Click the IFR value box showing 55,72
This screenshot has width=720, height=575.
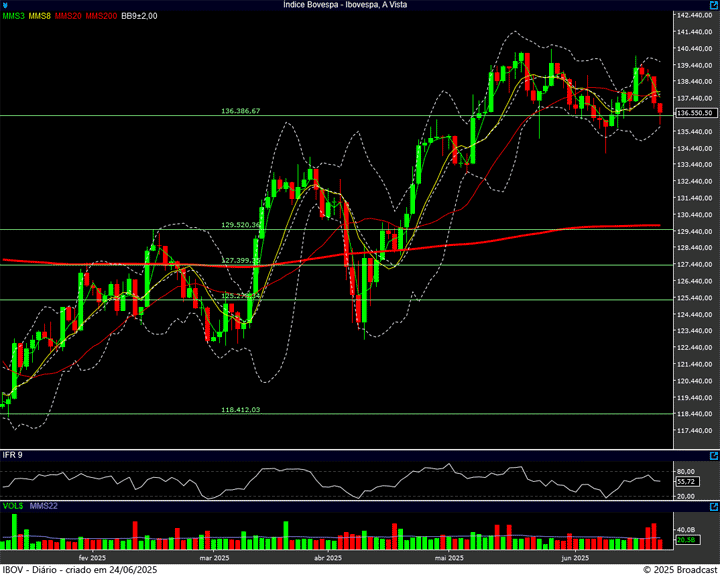click(x=686, y=481)
